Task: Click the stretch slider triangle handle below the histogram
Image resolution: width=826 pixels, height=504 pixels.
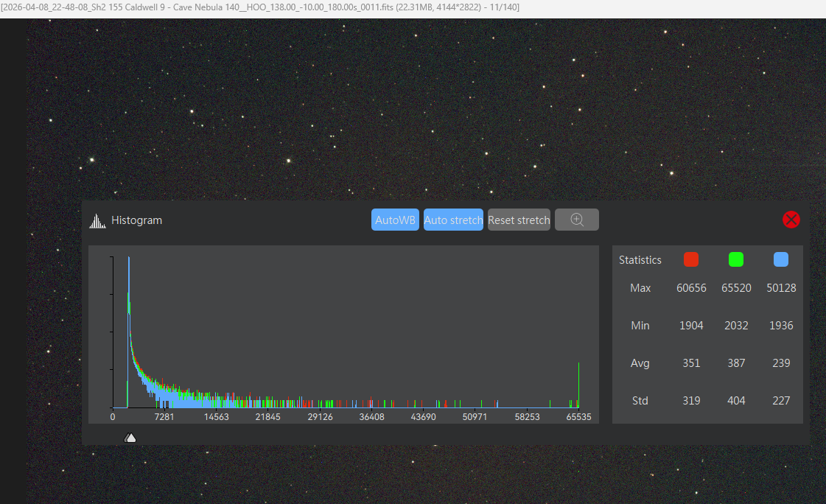Action: (x=130, y=438)
